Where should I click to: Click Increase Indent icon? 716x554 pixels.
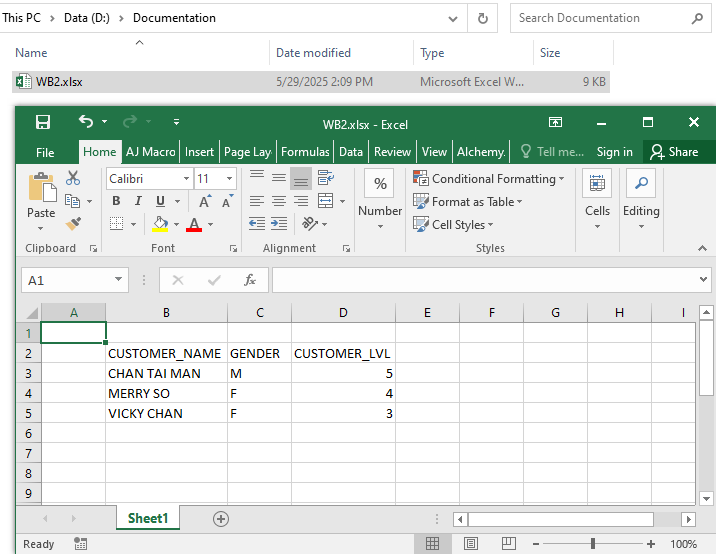(279, 224)
